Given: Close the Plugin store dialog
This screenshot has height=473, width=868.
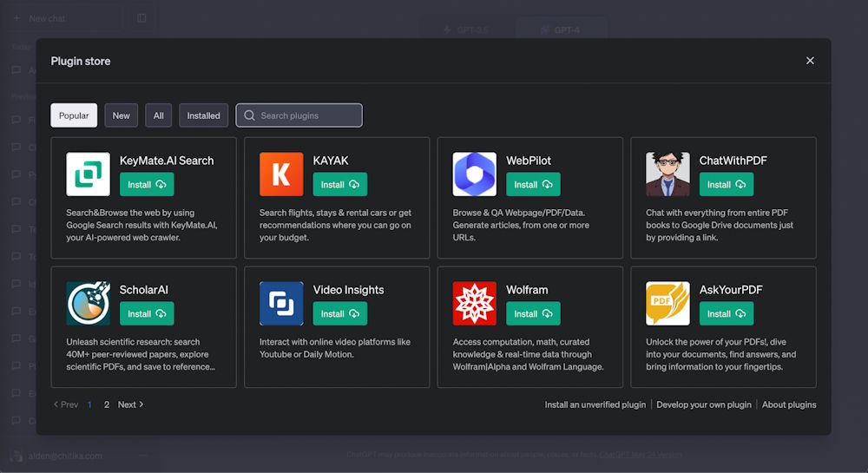Looking at the screenshot, I should (x=810, y=61).
